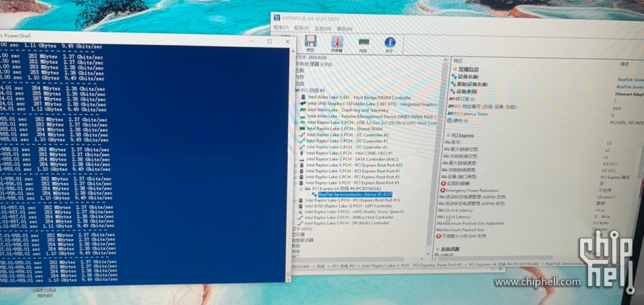Screen dimensions: 644x305
Task: Click the icon beside 设备名称 property
Action: coord(454,77)
